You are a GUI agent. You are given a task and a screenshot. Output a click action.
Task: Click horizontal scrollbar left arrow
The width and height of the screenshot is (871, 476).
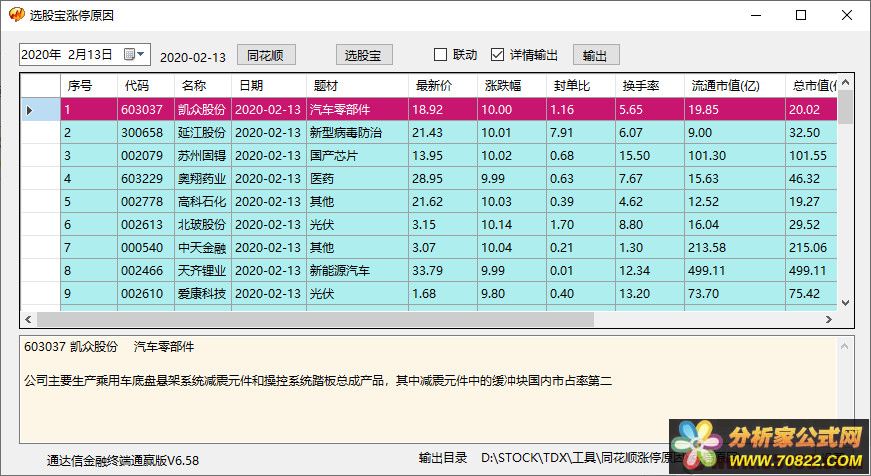(28, 319)
